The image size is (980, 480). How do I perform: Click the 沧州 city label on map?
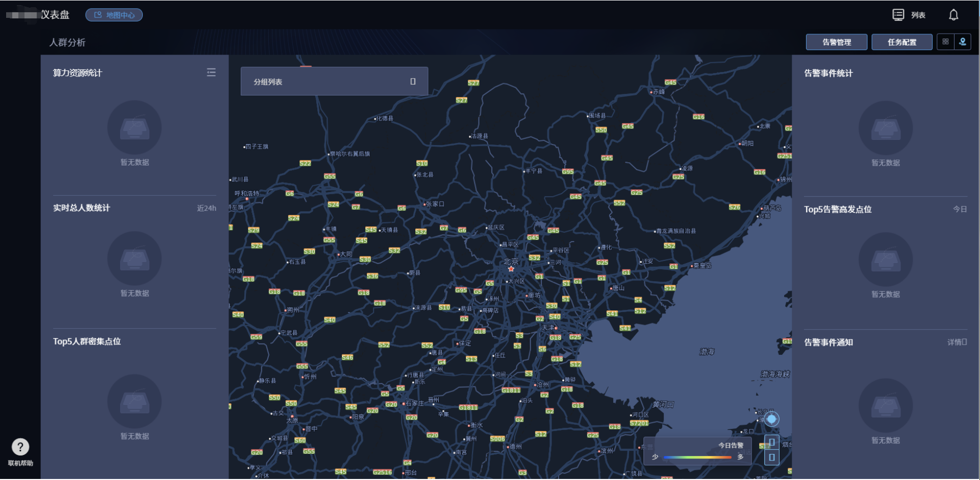(x=542, y=385)
